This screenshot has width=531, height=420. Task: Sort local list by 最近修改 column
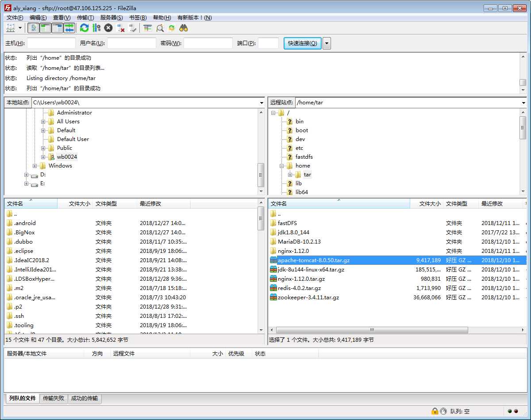[164, 204]
